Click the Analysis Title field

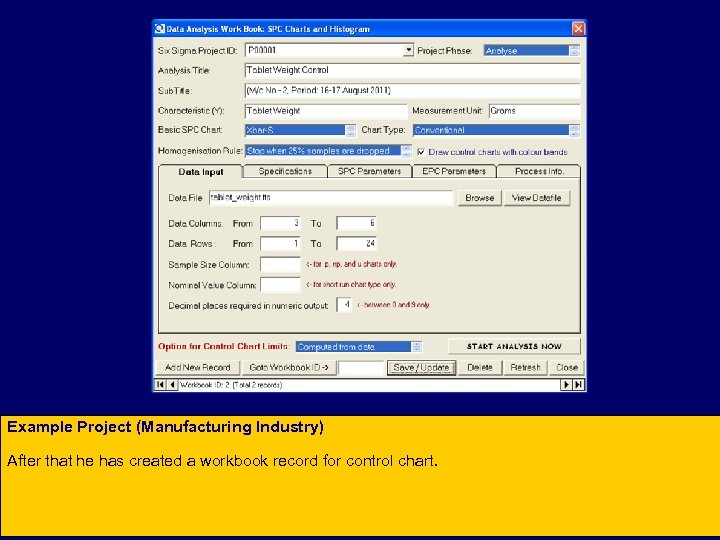tap(412, 70)
